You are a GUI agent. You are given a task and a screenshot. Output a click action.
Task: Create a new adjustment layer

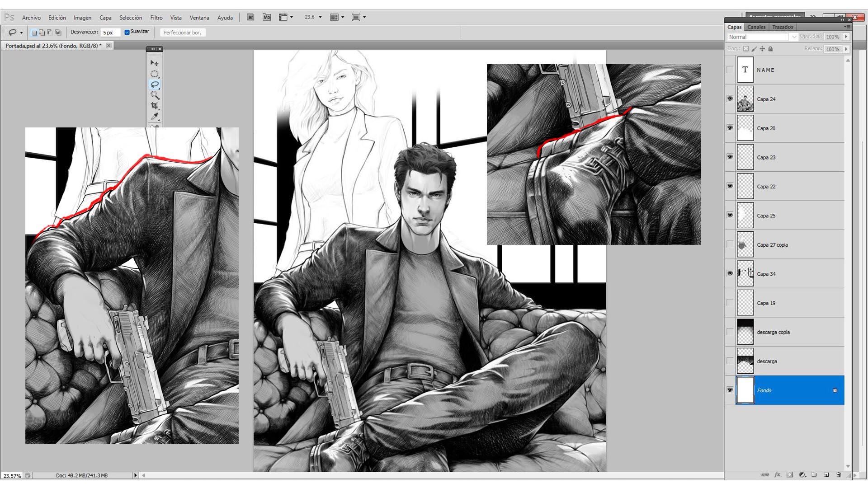802,474
